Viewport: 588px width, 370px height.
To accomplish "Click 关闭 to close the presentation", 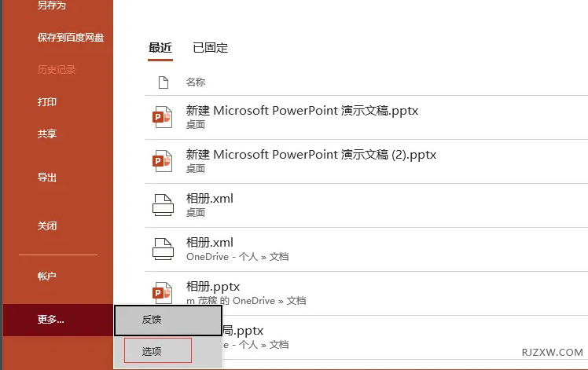I will click(47, 225).
